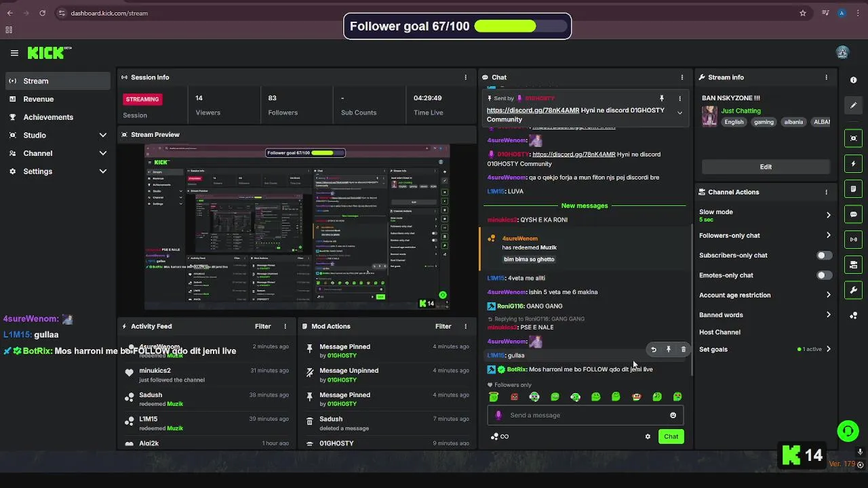Screen dimensions: 868x488
Task: Reload the browser page
Action: [42, 13]
